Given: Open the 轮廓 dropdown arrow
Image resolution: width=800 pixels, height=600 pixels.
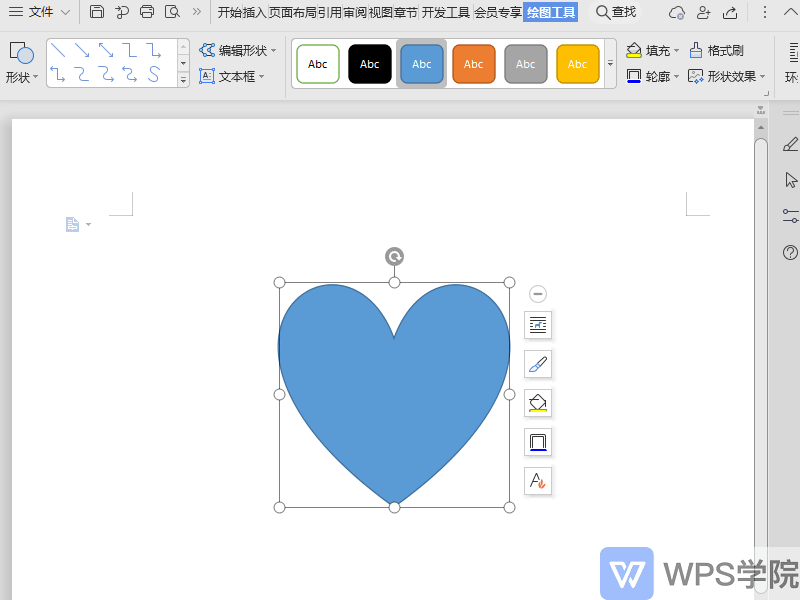Looking at the screenshot, I should [x=677, y=77].
